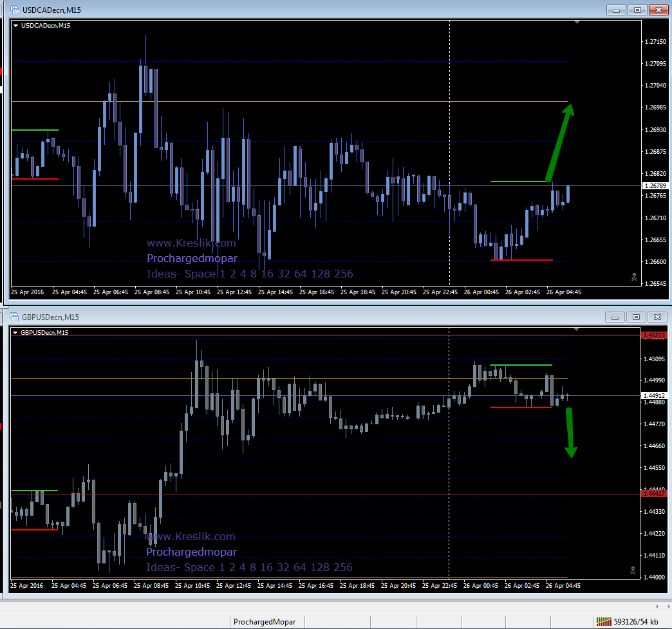Click the left scroll arrow above status bar

(x=657, y=606)
